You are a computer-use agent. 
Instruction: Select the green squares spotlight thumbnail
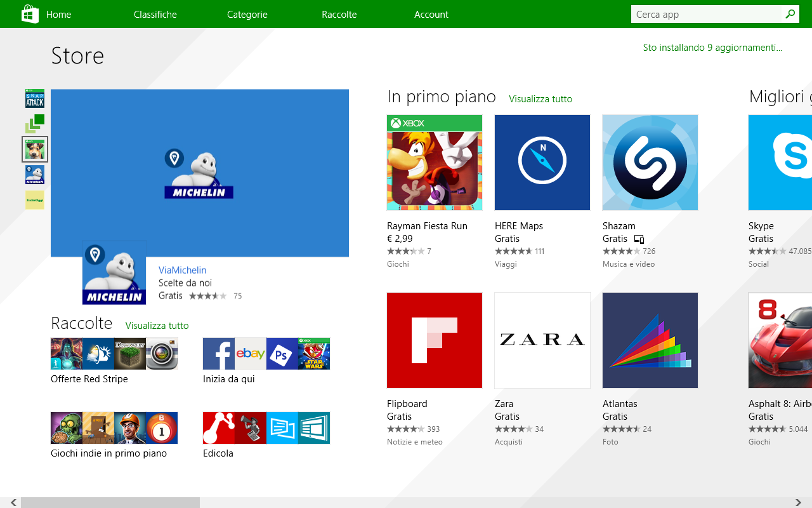(x=35, y=124)
